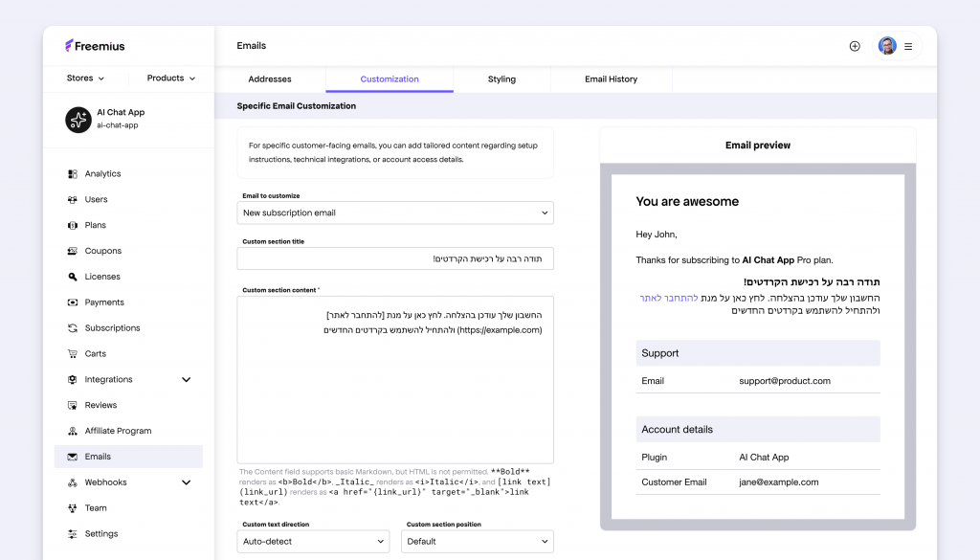Click the Settings sliders icon
Image resolution: width=980 pixels, height=560 pixels.
tap(73, 534)
